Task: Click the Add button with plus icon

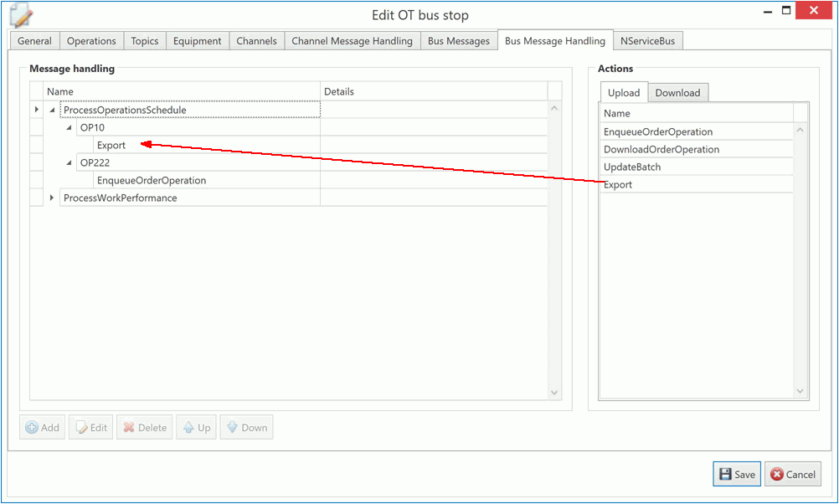Action: point(42,428)
